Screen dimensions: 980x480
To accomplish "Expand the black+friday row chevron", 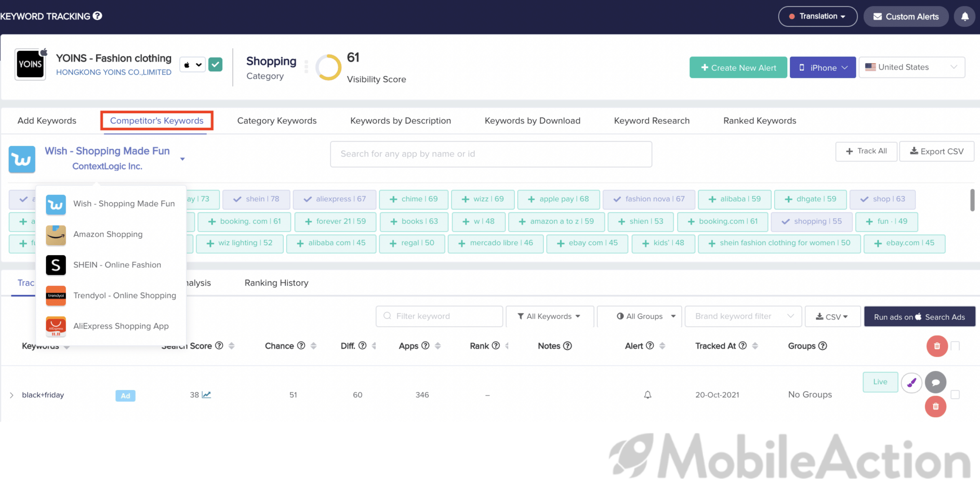I will pos(11,395).
